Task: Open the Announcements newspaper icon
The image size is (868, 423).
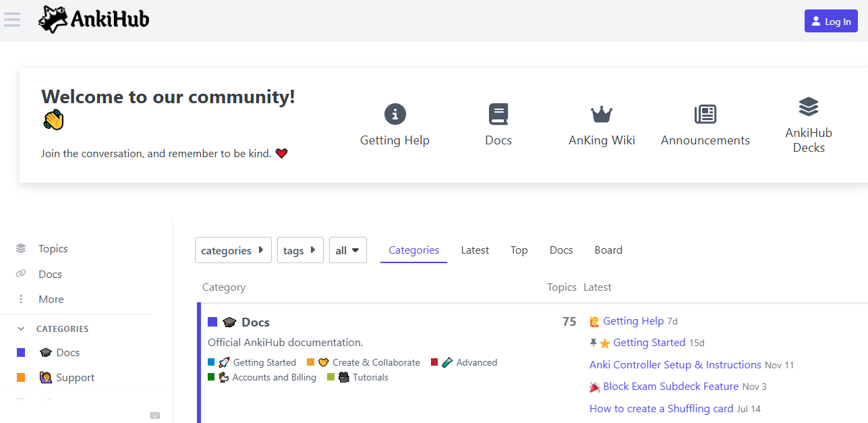Action: (x=705, y=114)
